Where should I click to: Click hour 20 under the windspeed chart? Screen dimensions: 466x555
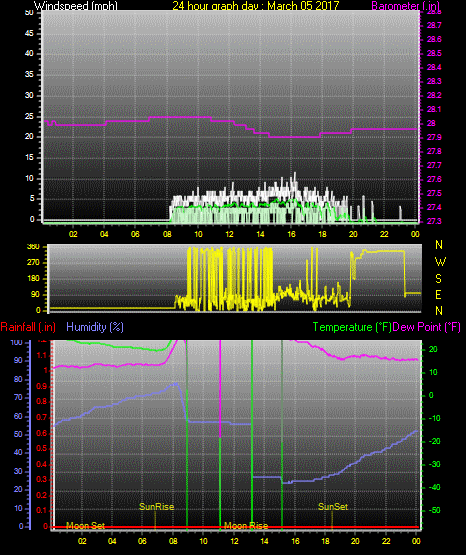click(x=353, y=234)
